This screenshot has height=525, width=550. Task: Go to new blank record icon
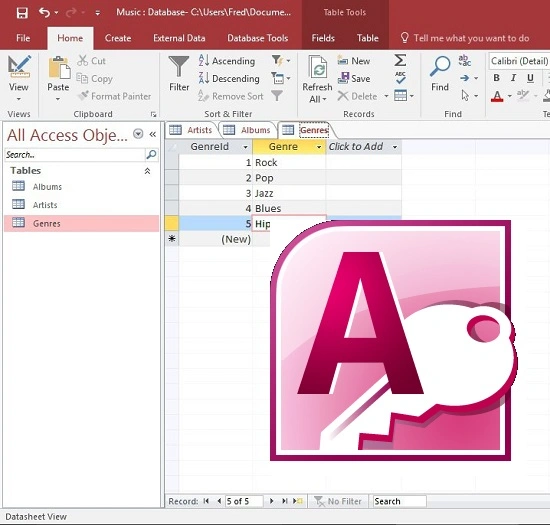click(x=298, y=501)
